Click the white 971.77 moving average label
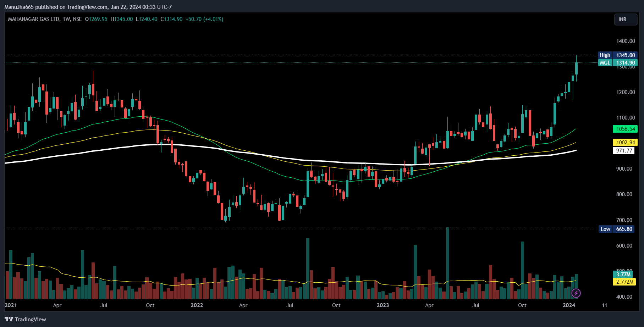 click(624, 150)
